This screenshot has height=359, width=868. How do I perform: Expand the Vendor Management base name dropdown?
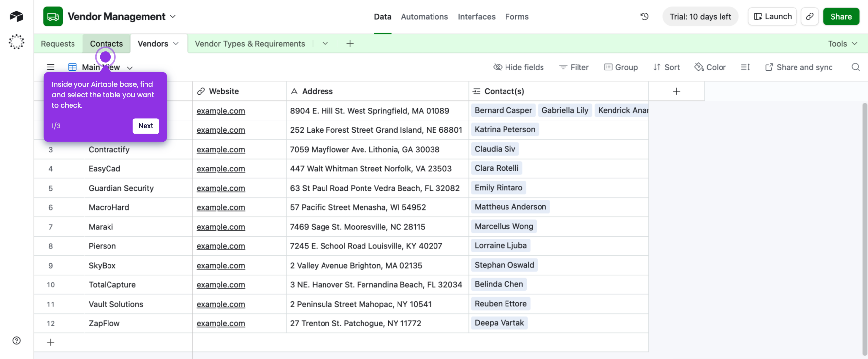pos(173,16)
